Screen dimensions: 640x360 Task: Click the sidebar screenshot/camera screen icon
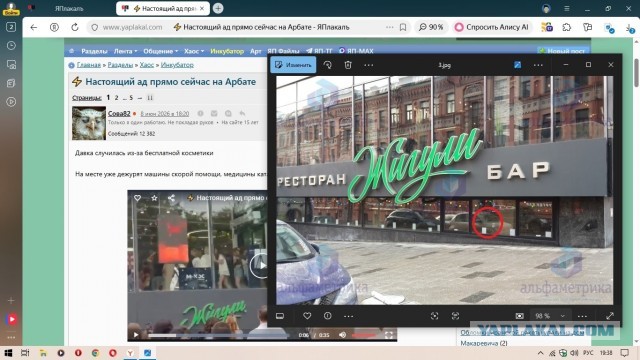pos(11,64)
